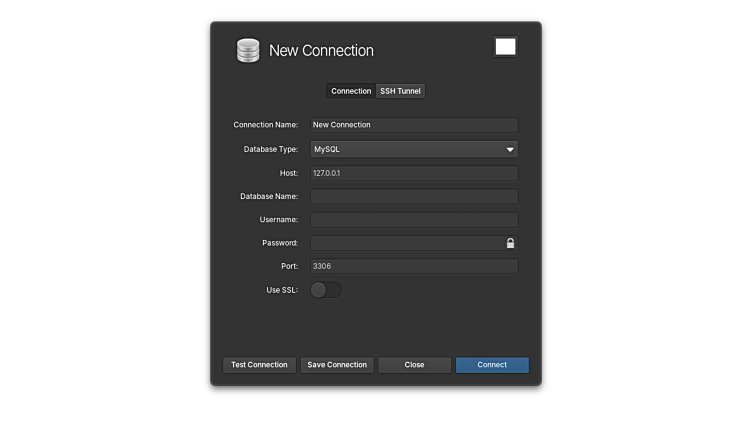Enable the Use SSL toggle
Image resolution: width=752 pixels, height=423 pixels.
325,290
